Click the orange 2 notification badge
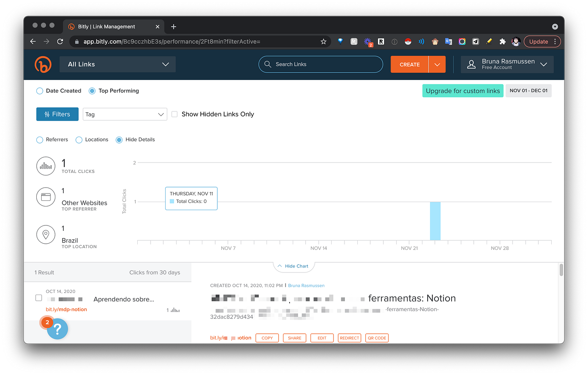The width and height of the screenshot is (588, 375). click(x=47, y=322)
